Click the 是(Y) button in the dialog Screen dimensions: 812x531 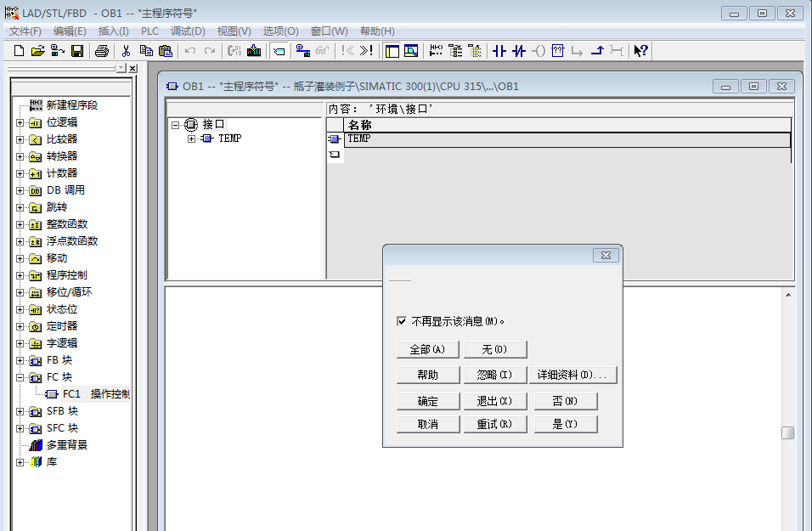565,424
